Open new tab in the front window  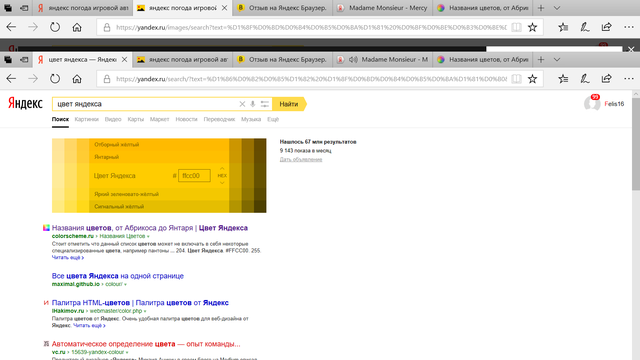tap(541, 60)
